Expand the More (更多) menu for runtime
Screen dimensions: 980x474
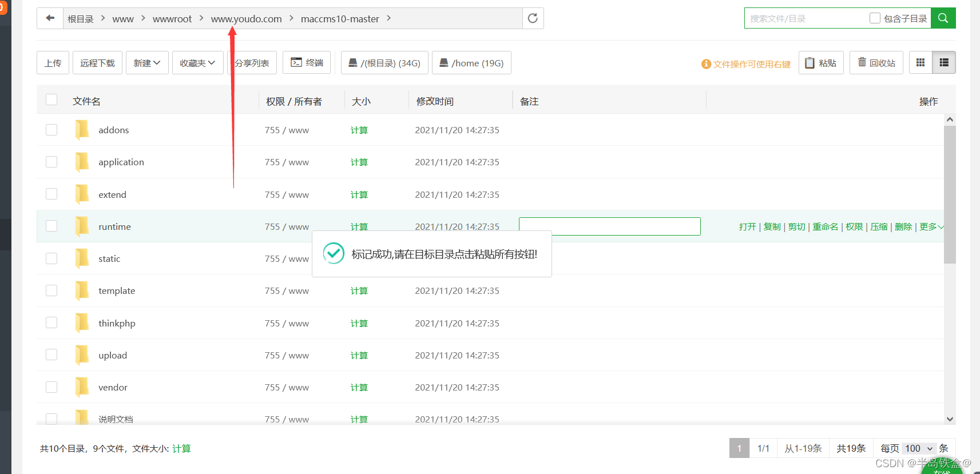coord(931,227)
